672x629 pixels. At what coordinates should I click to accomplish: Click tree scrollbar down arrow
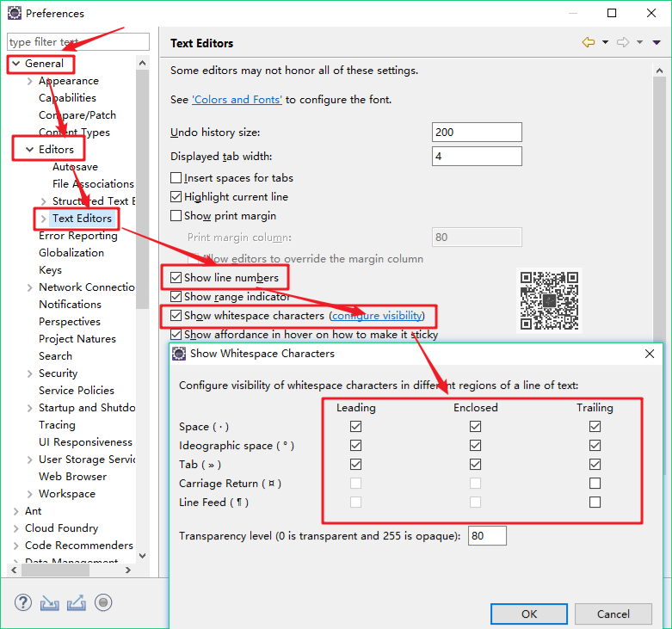pos(143,556)
